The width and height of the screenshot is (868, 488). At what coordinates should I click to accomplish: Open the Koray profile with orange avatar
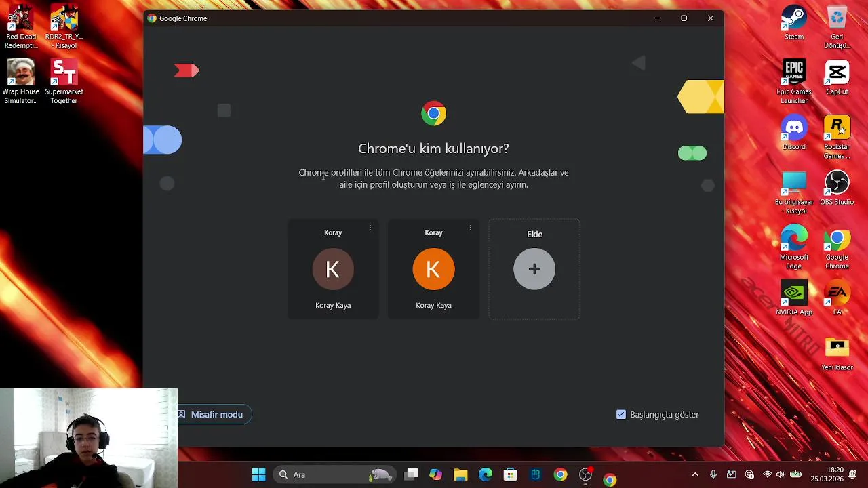coord(433,269)
